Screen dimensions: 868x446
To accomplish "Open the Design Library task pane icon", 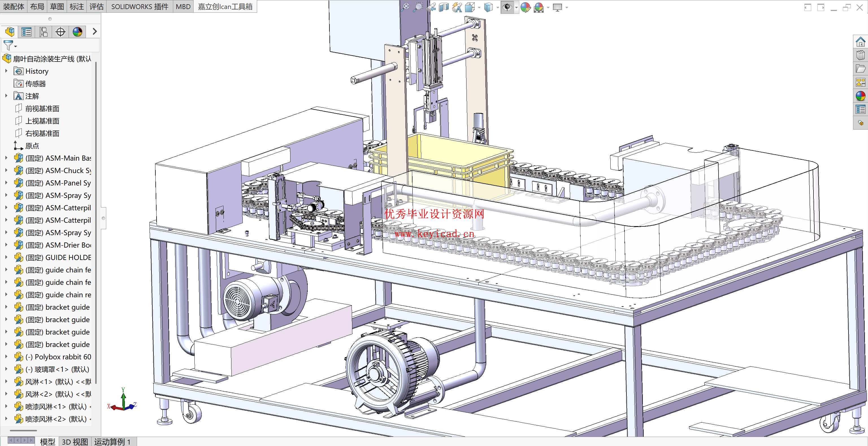I will (x=860, y=55).
